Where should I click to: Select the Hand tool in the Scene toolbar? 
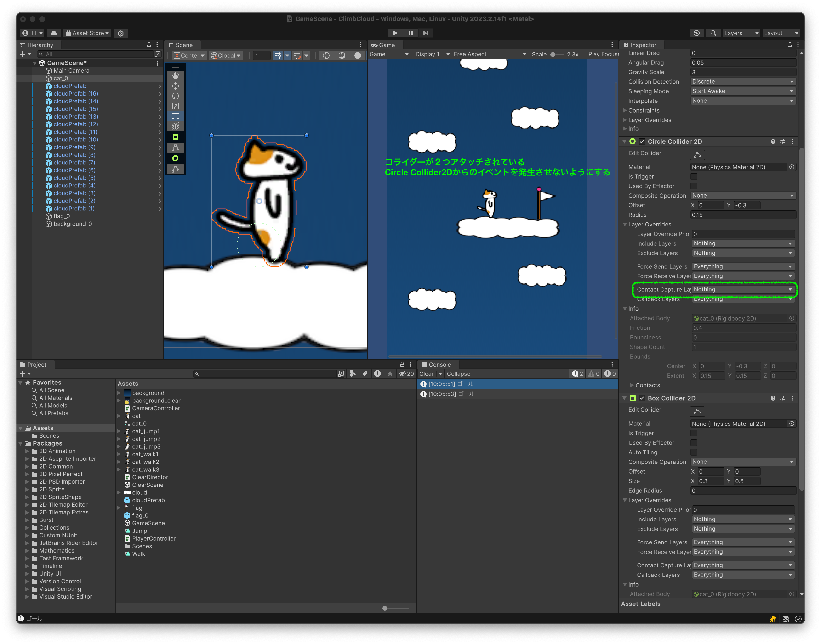[175, 76]
